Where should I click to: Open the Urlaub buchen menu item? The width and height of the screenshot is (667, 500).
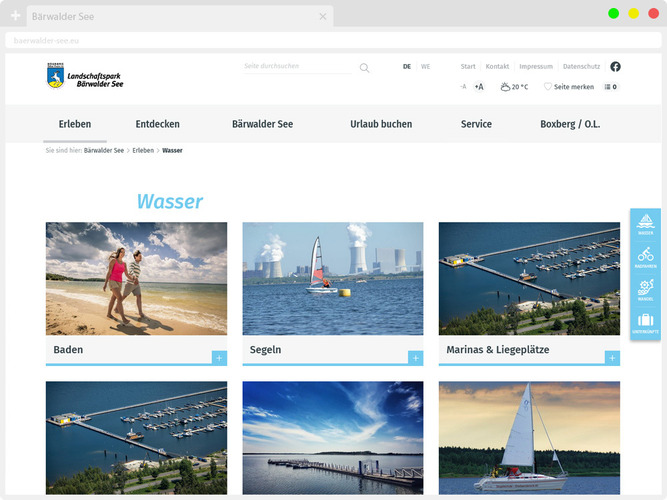(381, 124)
